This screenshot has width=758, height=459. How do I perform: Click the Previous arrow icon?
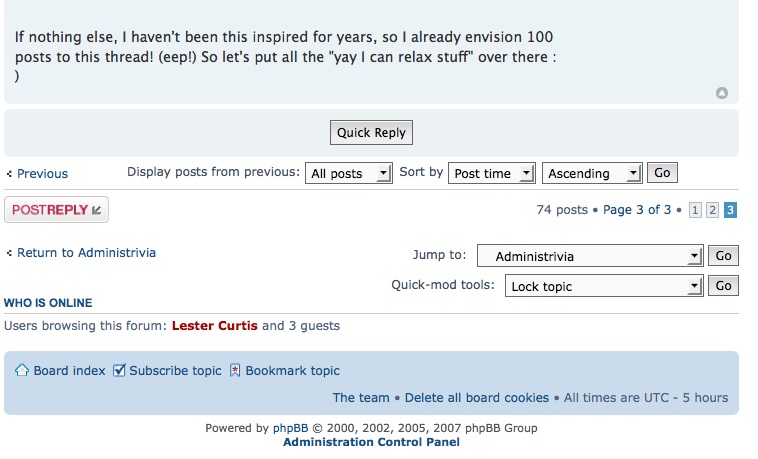tap(9, 174)
